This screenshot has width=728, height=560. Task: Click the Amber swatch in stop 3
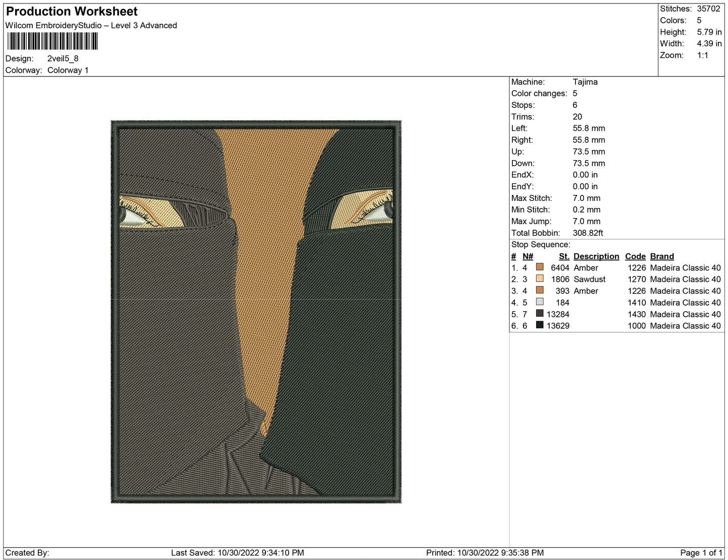point(540,290)
